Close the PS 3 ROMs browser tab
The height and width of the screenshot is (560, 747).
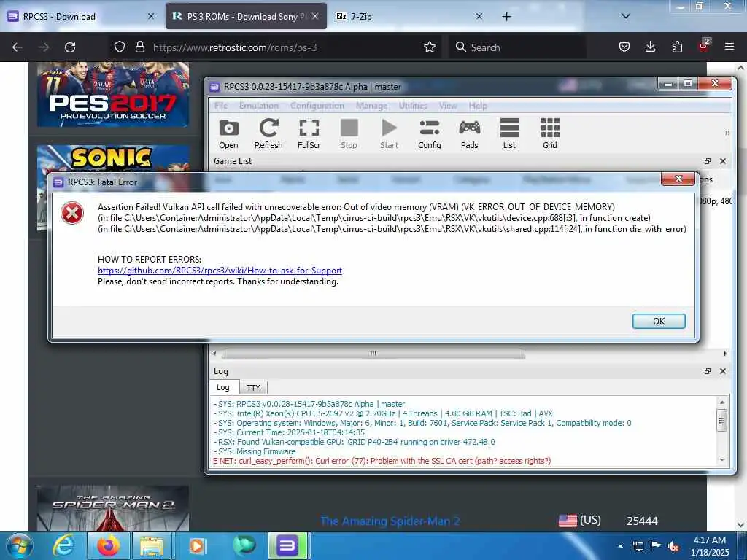click(x=315, y=16)
